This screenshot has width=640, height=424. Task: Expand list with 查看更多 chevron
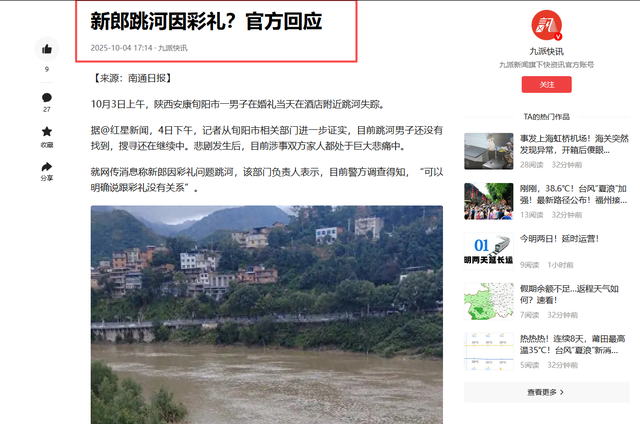tap(547, 392)
